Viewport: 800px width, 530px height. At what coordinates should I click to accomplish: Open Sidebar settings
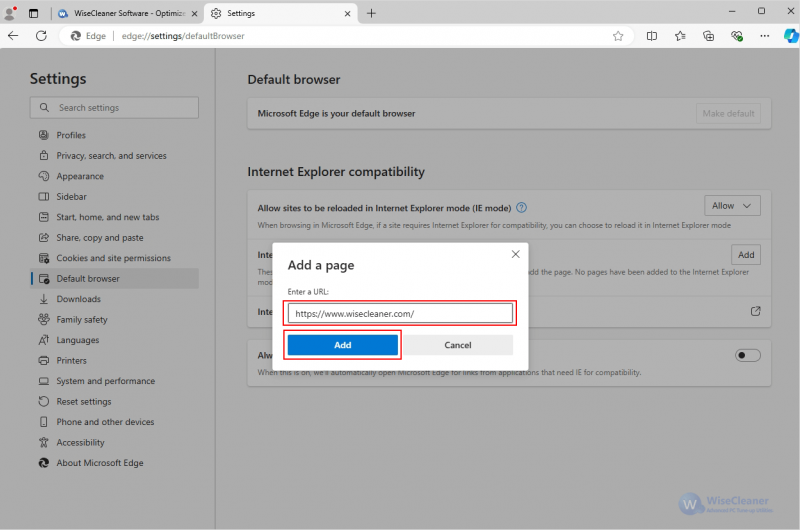pyautogui.click(x=114, y=196)
